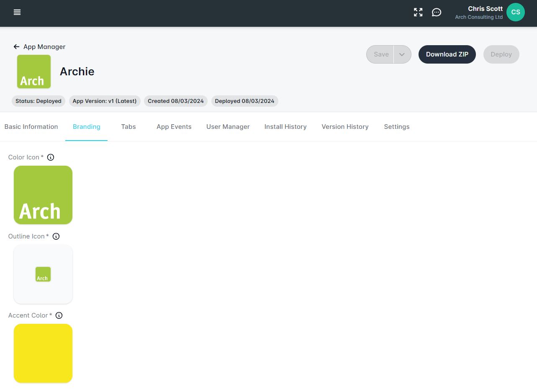Click the App Version: v1 (Latest) badge
Viewport: 537px width, 392px height.
click(x=104, y=101)
